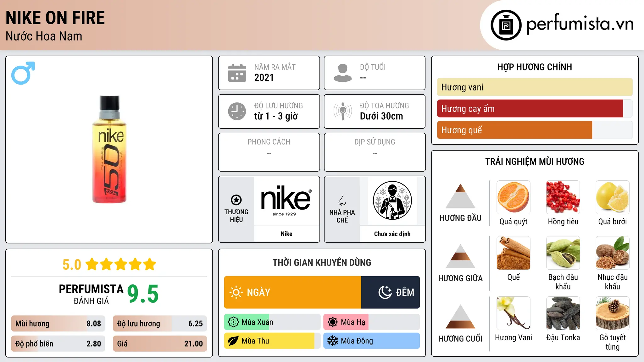This screenshot has width=644, height=362.
Task: Click the sun icon for Mùa Hạ
Action: (333, 322)
